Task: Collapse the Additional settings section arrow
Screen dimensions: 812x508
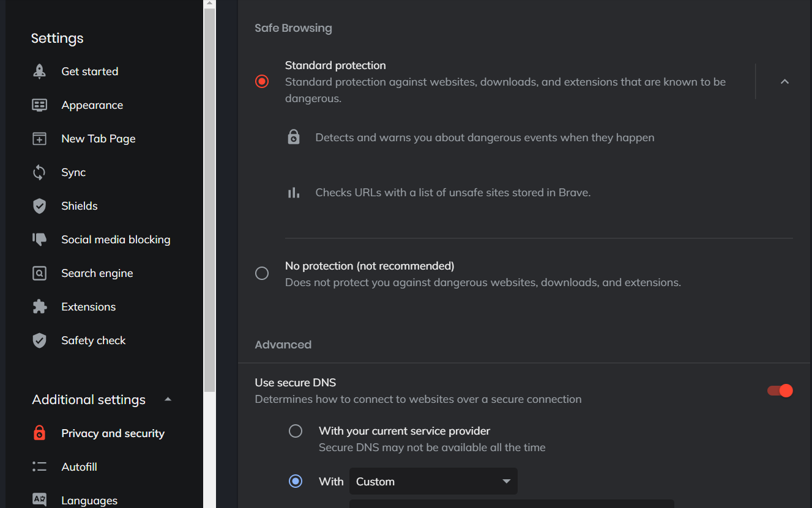Action: [x=168, y=400]
